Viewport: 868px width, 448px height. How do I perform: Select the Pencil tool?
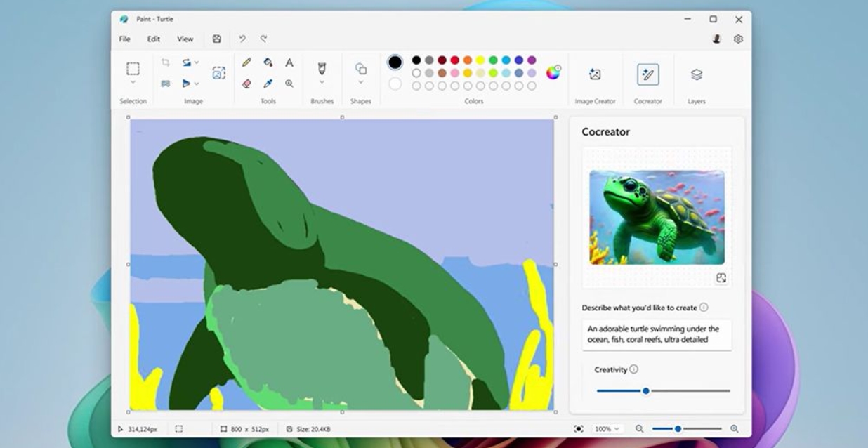[x=246, y=62]
